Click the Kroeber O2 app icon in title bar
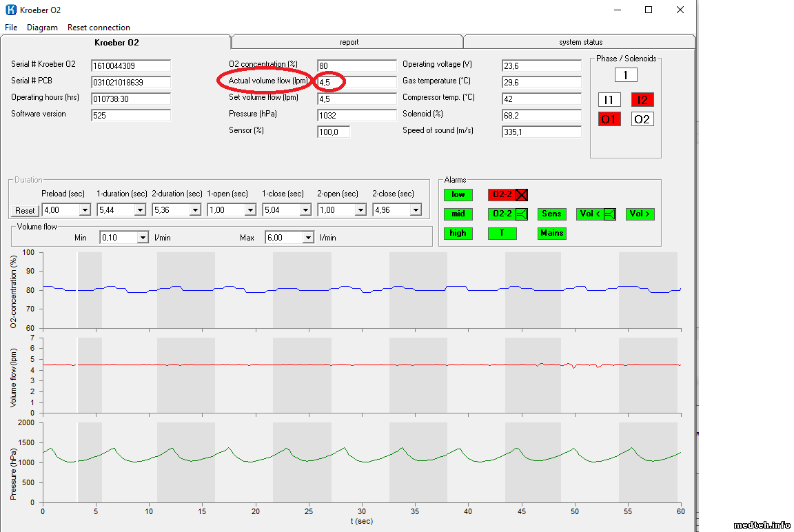The image size is (794, 532). [x=11, y=10]
